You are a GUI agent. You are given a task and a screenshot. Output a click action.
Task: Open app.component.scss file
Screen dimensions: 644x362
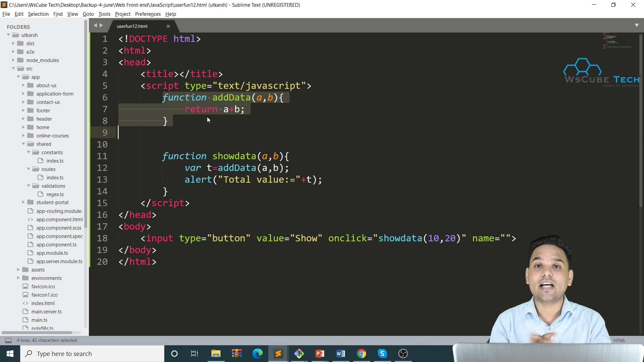click(x=59, y=228)
